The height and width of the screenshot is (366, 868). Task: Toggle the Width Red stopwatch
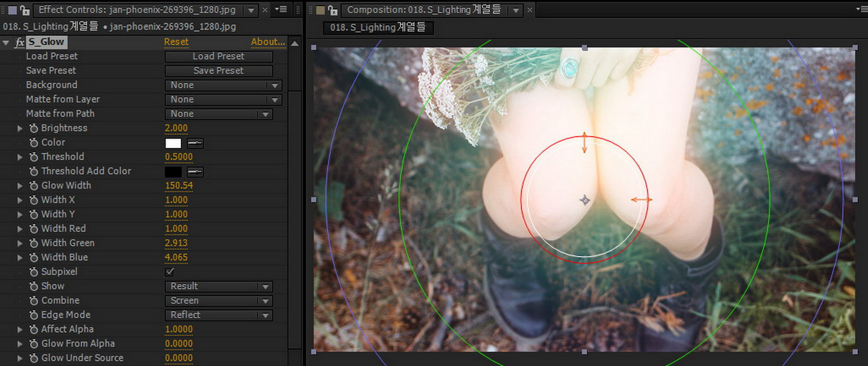pyautogui.click(x=34, y=229)
